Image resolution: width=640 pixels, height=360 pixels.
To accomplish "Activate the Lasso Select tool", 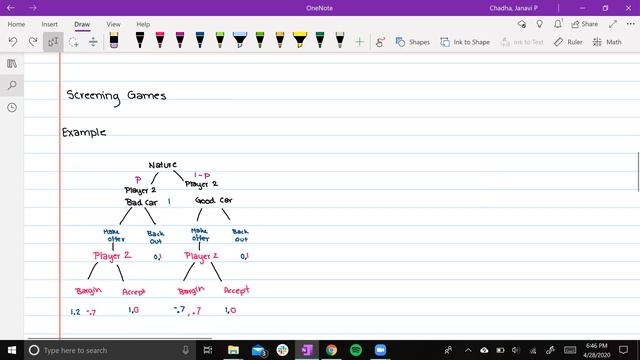I will [73, 42].
